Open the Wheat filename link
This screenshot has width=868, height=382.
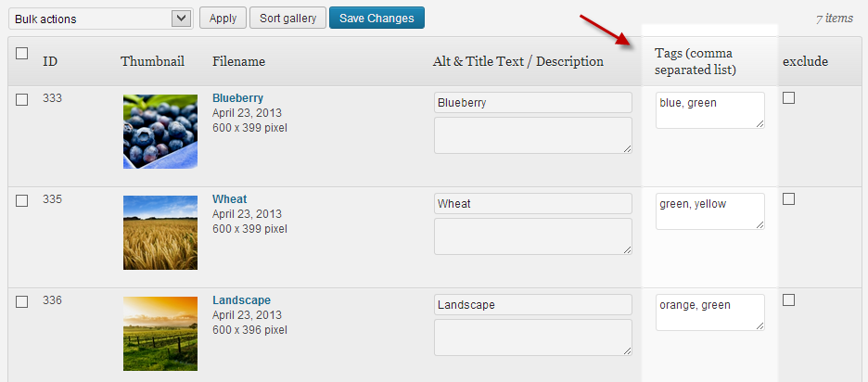pyautogui.click(x=230, y=199)
